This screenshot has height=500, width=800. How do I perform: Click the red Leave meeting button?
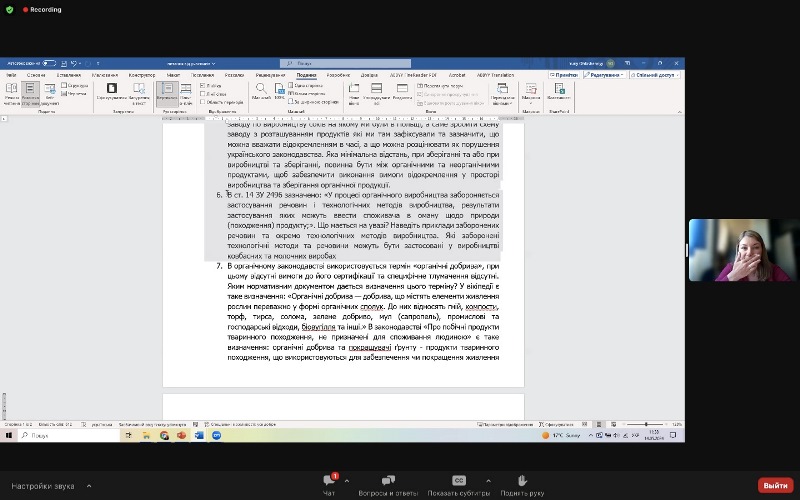coord(775,485)
